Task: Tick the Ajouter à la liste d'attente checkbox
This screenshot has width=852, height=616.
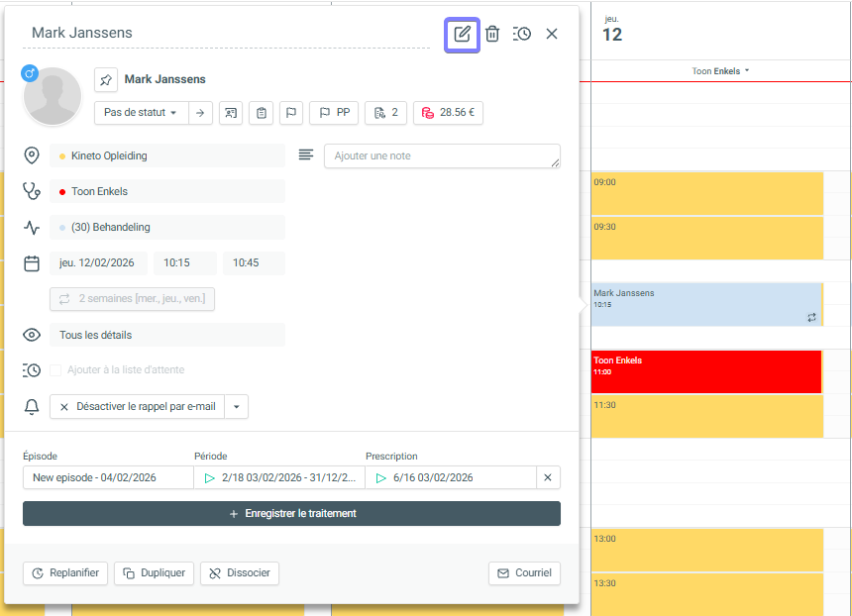Action: (56, 370)
